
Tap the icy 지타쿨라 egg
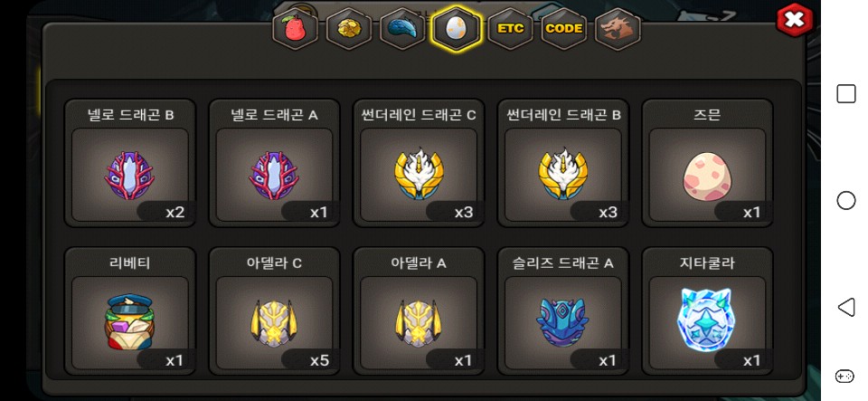tap(707, 311)
